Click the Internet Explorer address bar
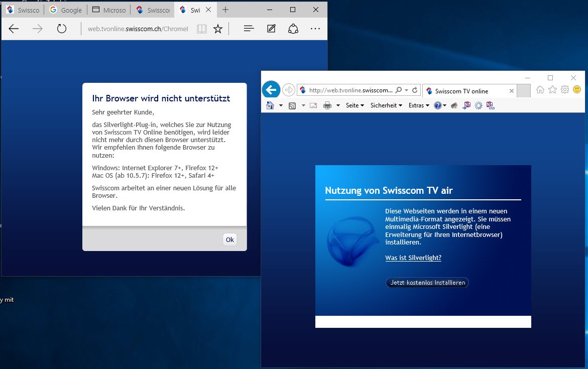This screenshot has height=369, width=588. tap(349, 90)
